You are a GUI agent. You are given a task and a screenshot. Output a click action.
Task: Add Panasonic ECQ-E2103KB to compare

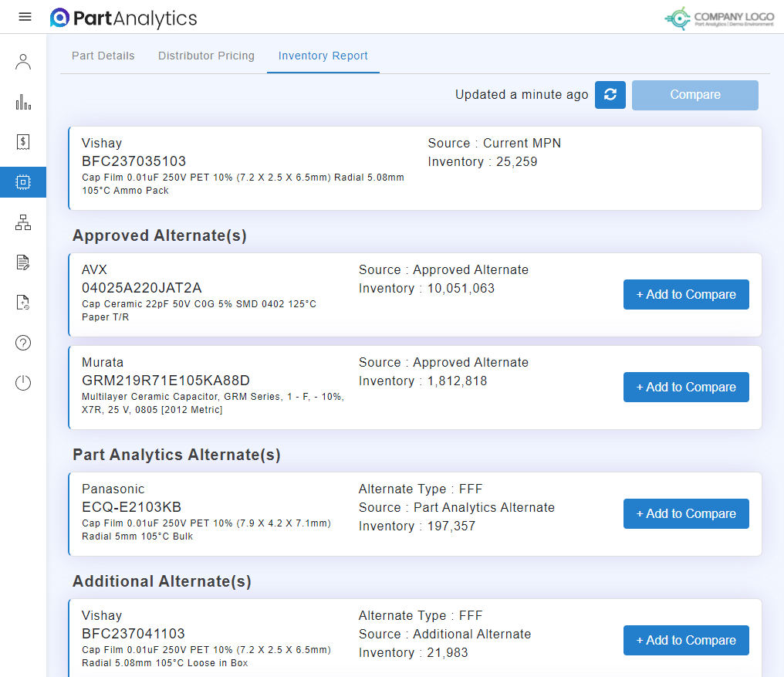[x=685, y=514]
